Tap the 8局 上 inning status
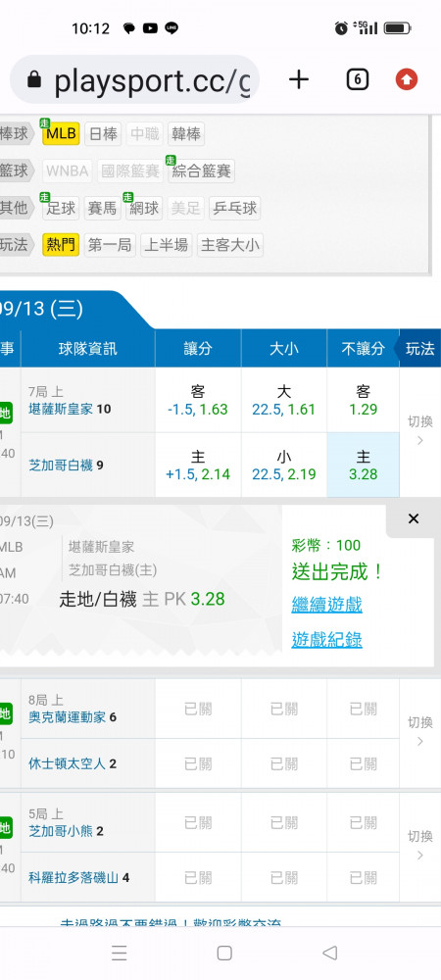This screenshot has height=980, width=441. pos(46,700)
